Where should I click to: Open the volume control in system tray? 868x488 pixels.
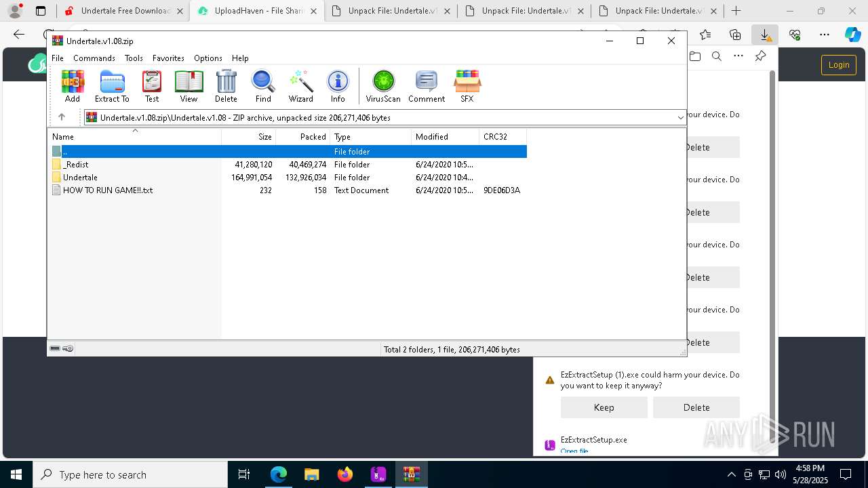point(781,474)
